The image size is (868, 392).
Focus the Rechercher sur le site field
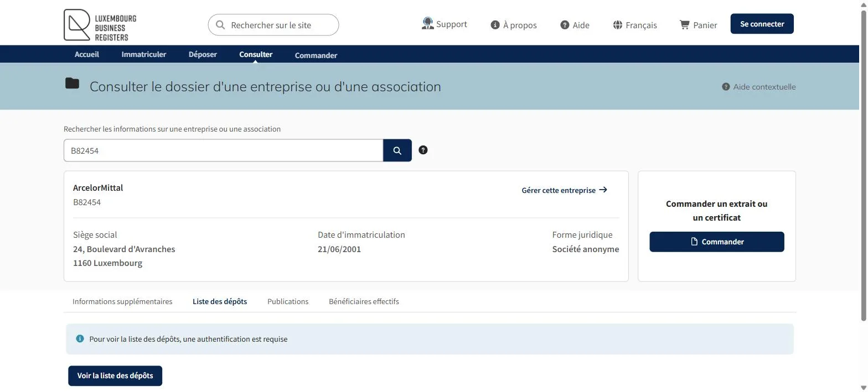tap(273, 25)
